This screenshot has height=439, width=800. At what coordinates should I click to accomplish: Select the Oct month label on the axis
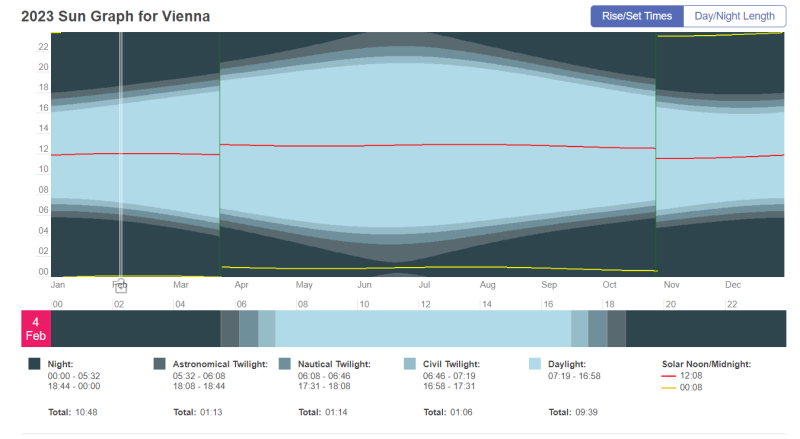click(610, 285)
